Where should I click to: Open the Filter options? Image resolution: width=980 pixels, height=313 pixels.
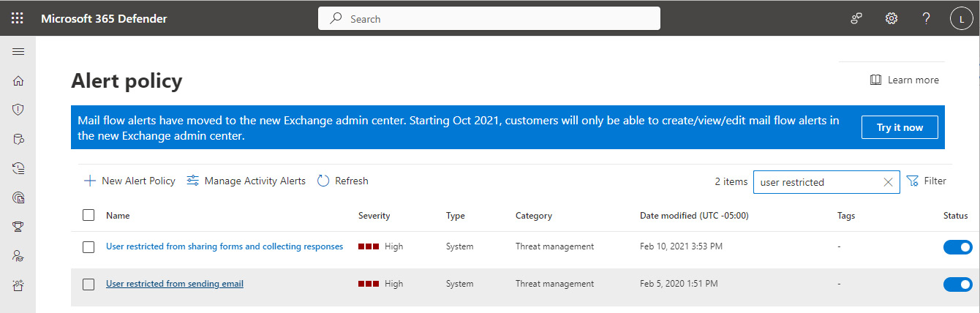(x=926, y=181)
